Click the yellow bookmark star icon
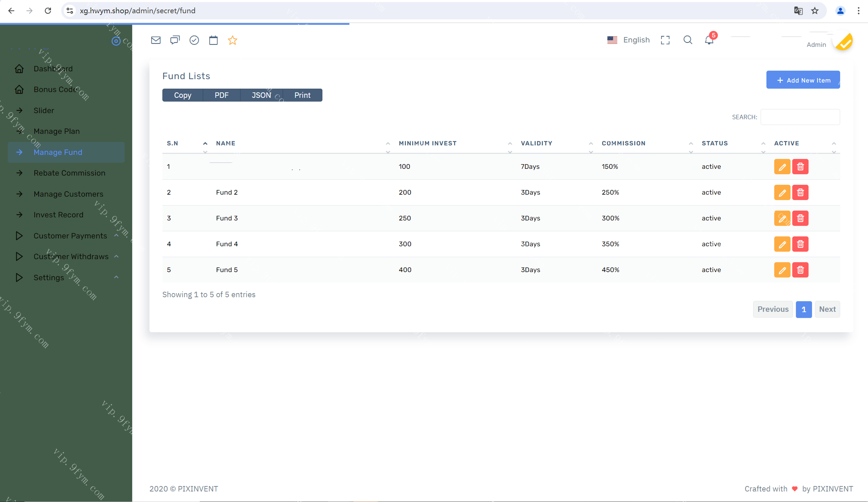This screenshot has width=868, height=502. [232, 40]
